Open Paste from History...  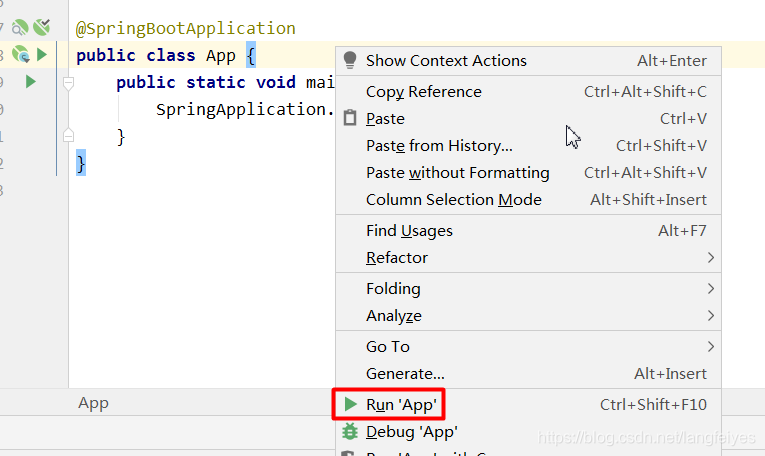coord(528,145)
